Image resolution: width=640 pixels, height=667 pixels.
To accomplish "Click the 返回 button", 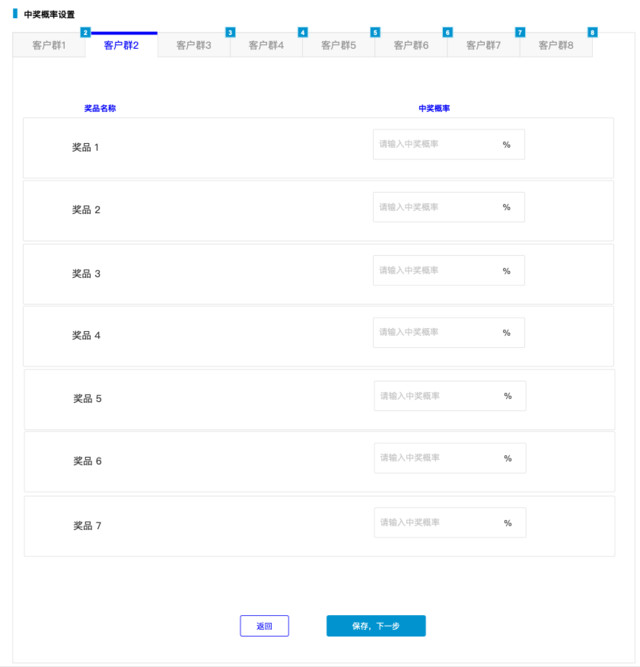I will click(x=265, y=626).
